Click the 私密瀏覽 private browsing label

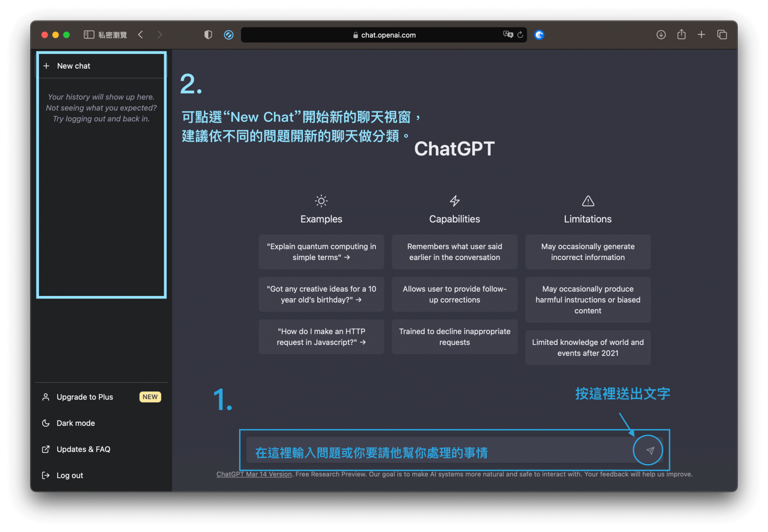[113, 35]
